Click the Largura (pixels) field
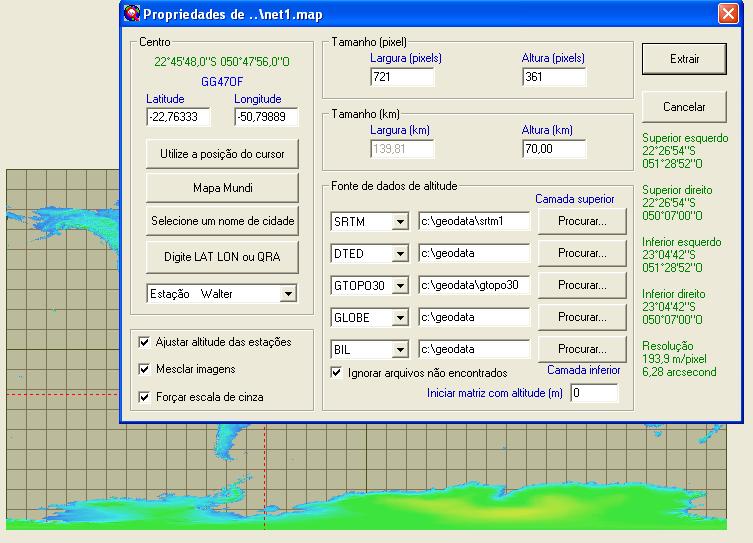 point(402,77)
